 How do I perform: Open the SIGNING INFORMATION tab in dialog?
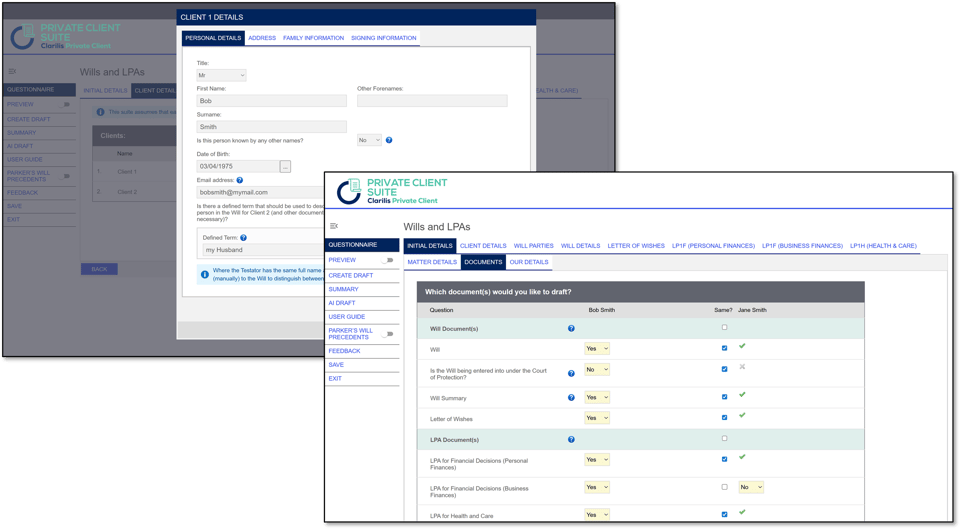[x=384, y=38]
